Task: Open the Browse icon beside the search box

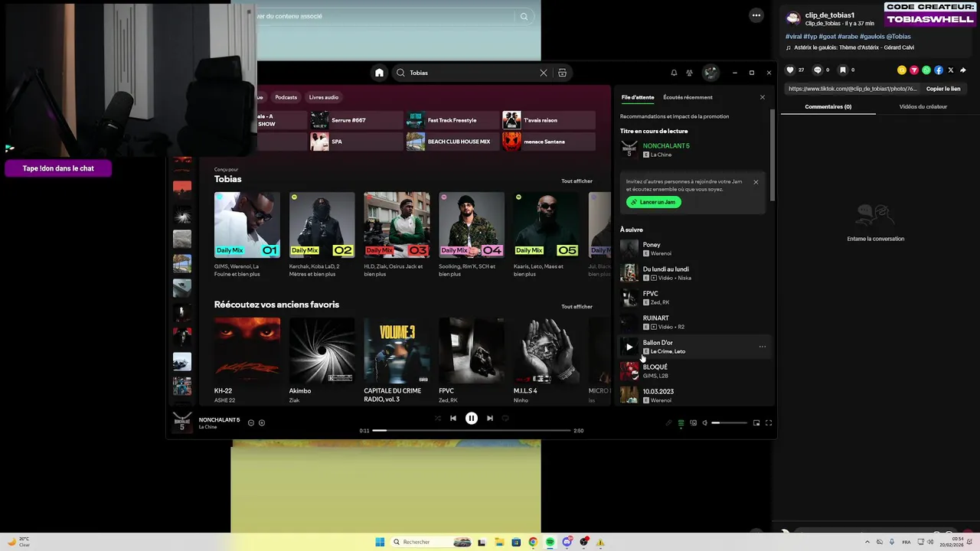Action: 562,73
